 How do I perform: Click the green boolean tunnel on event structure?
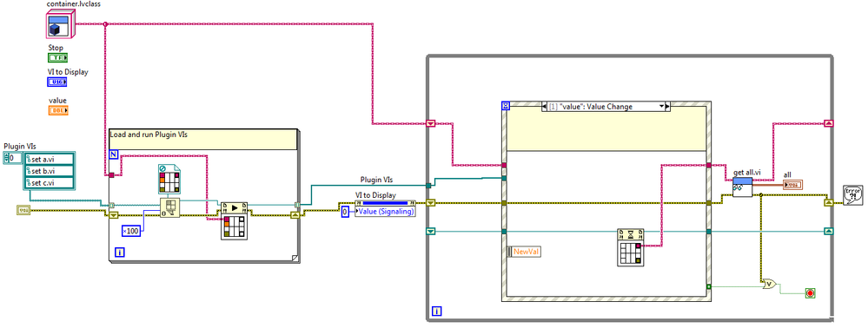point(709,286)
